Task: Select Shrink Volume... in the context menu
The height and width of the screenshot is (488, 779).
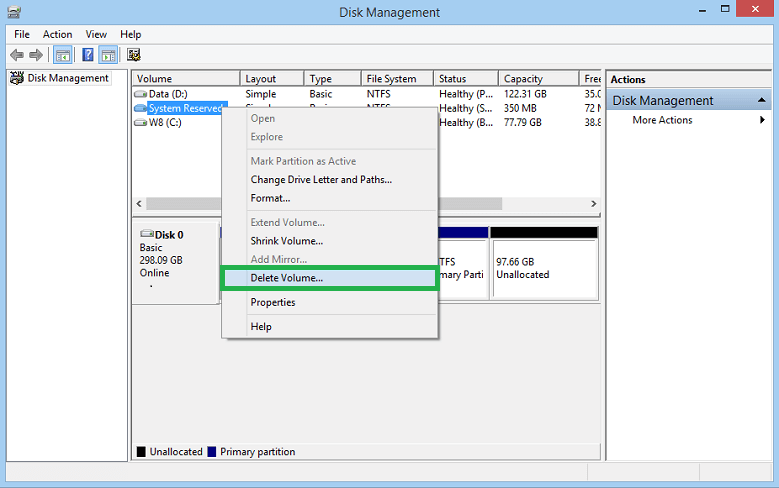Action: tap(329, 241)
